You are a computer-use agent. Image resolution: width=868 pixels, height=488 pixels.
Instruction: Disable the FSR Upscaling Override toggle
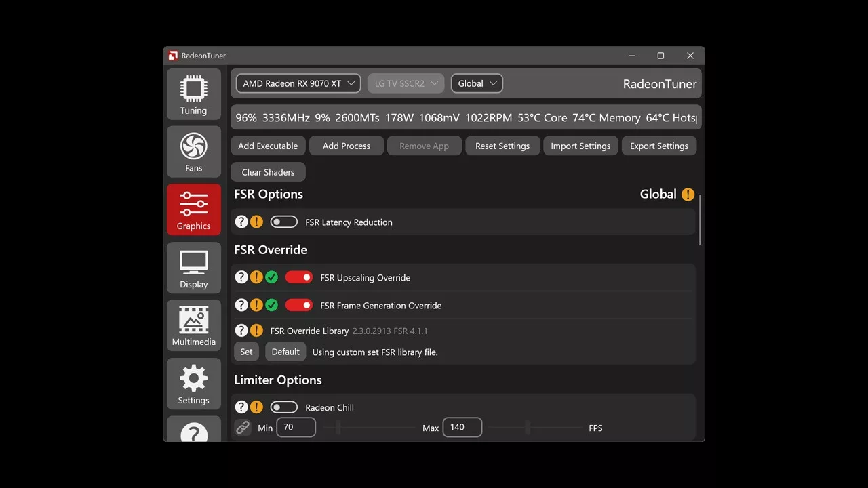coord(299,277)
